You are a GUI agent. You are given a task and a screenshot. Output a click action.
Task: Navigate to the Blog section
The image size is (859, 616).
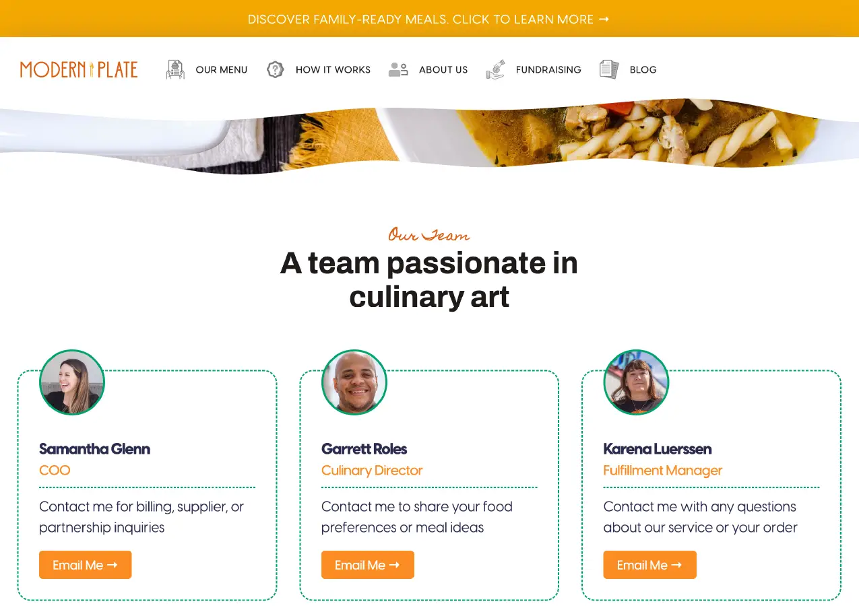[x=643, y=69]
